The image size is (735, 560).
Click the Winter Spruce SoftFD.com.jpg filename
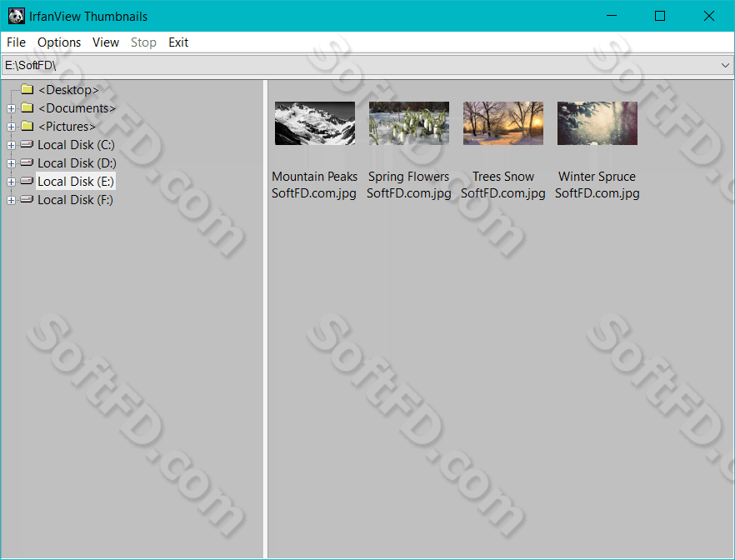pos(597,185)
